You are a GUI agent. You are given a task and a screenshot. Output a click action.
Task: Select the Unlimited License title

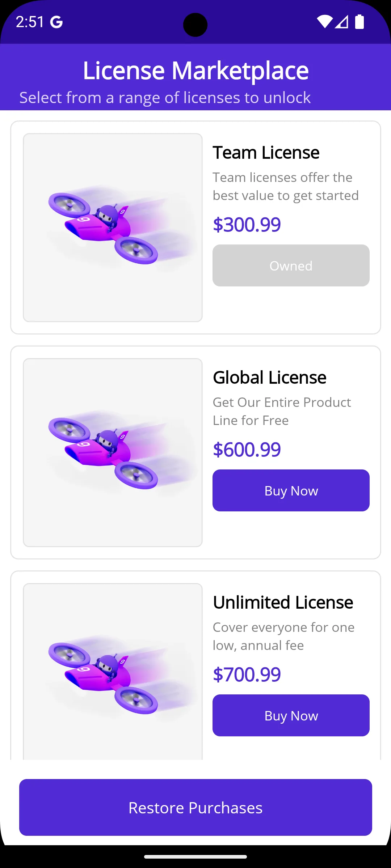click(283, 602)
